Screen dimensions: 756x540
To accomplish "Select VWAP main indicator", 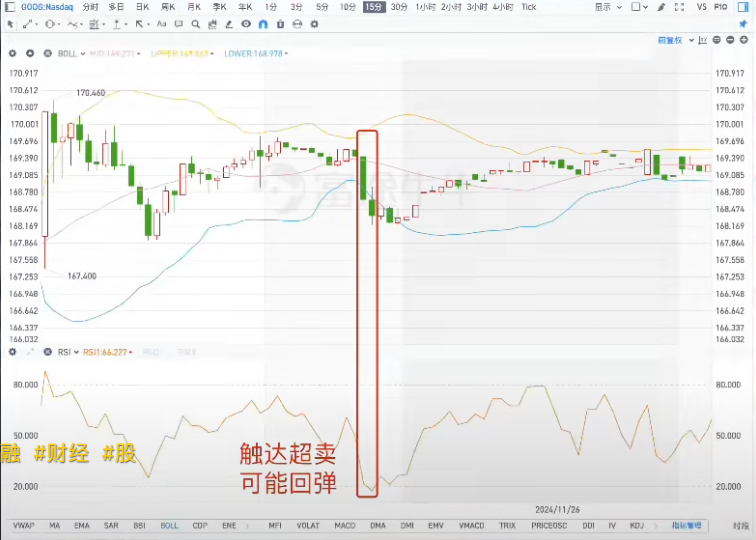I will pyautogui.click(x=23, y=526).
